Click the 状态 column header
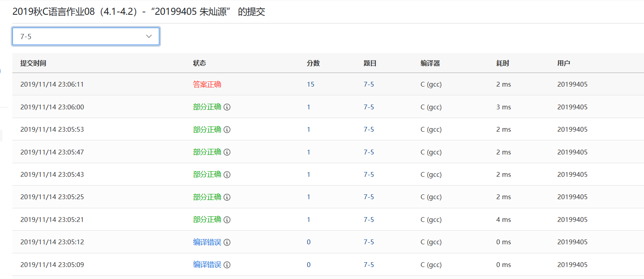The height and width of the screenshot is (279, 644). click(x=199, y=63)
